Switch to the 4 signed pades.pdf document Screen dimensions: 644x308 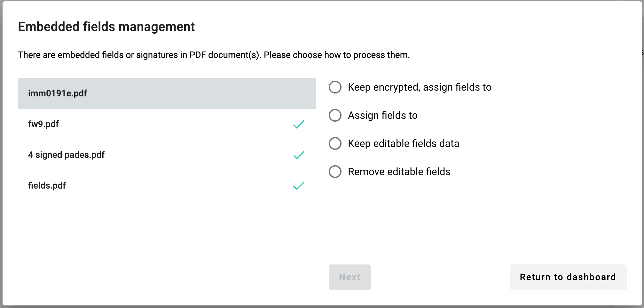click(x=66, y=155)
